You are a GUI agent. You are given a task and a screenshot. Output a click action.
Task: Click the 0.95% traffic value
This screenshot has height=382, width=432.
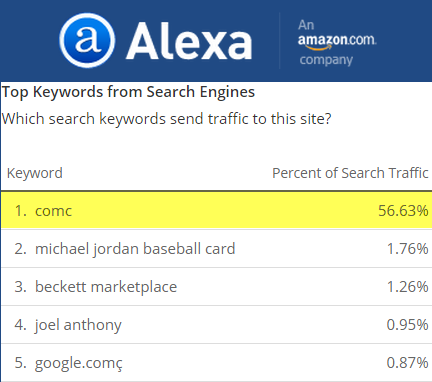pos(407,325)
